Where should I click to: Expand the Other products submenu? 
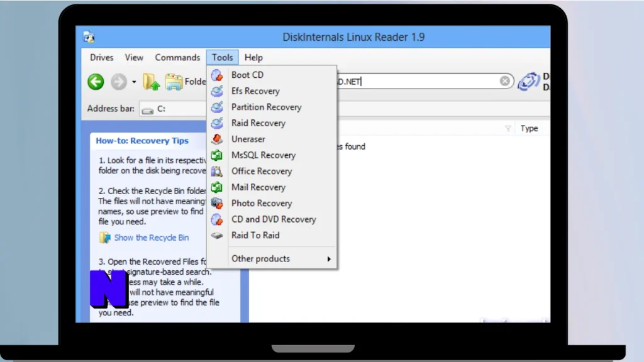tap(272, 258)
